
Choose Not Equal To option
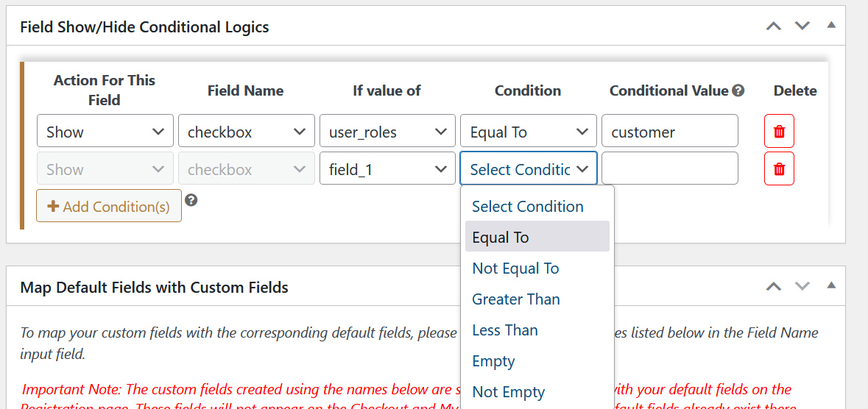click(x=515, y=268)
